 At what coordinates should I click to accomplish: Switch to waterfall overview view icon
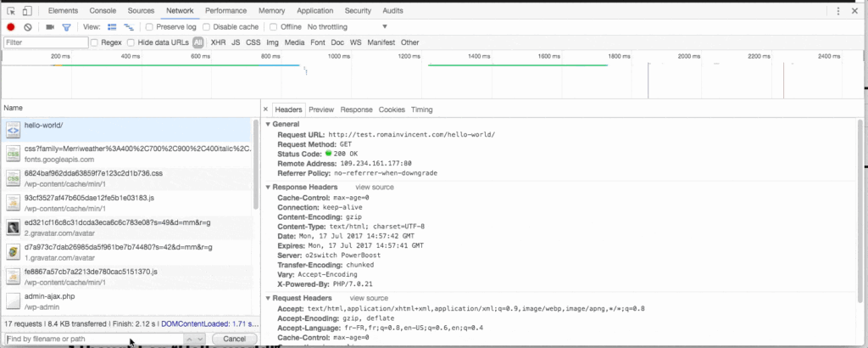(x=129, y=26)
